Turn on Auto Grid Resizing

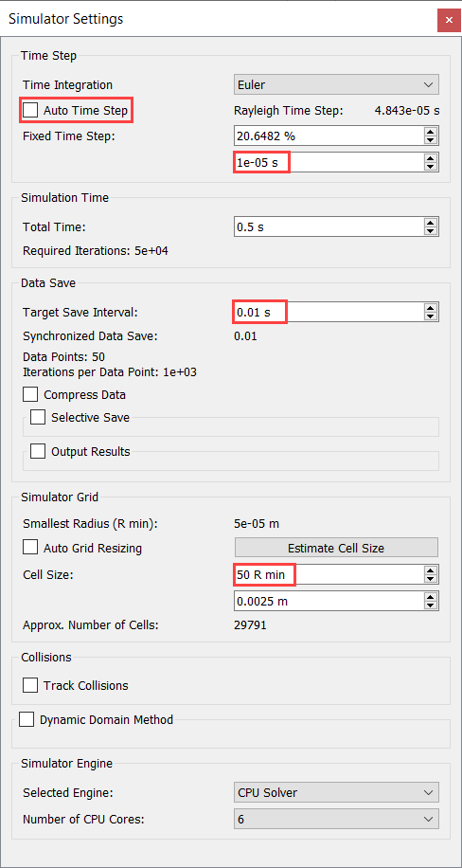30,548
